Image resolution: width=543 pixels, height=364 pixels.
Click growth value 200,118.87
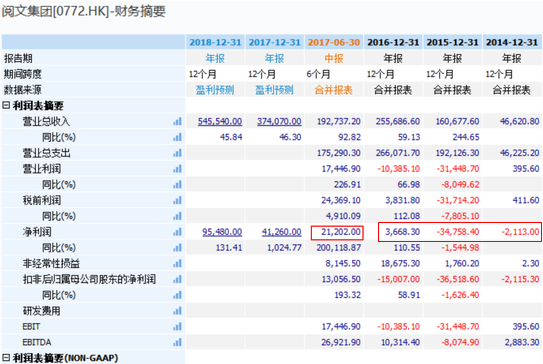pos(339,248)
